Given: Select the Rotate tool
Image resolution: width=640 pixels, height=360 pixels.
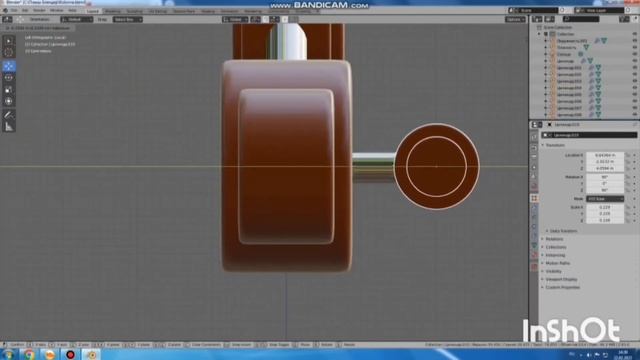Looking at the screenshot, I should [x=9, y=78].
